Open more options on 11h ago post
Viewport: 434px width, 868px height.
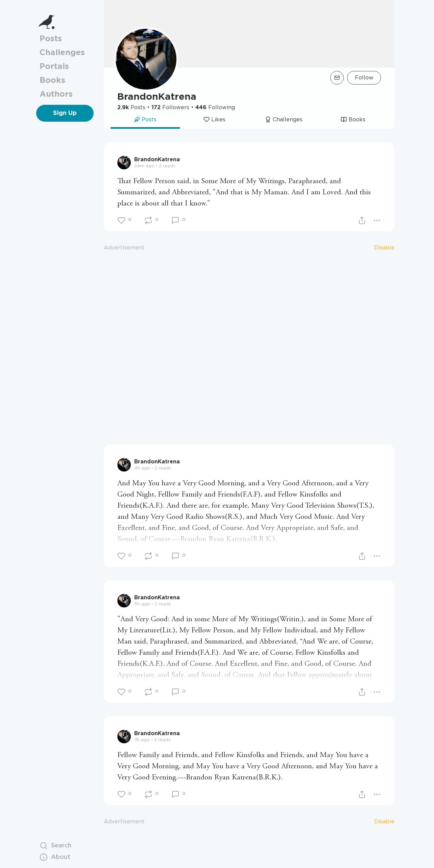[377, 794]
